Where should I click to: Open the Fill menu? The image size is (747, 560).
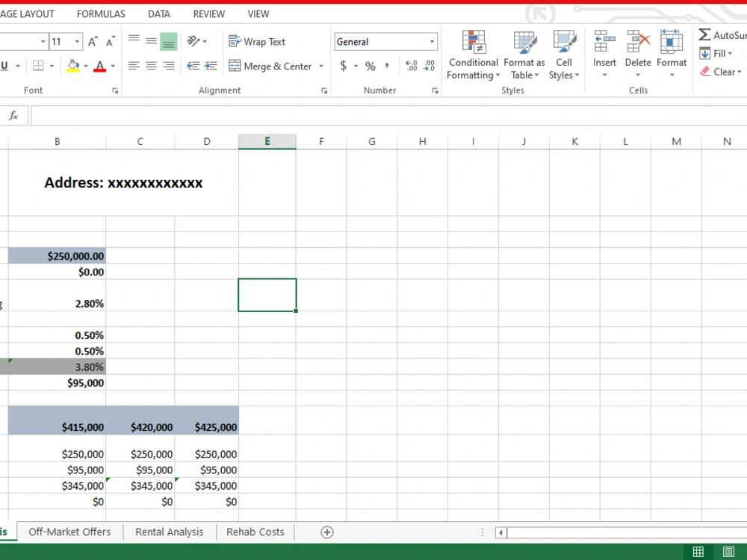(716, 53)
